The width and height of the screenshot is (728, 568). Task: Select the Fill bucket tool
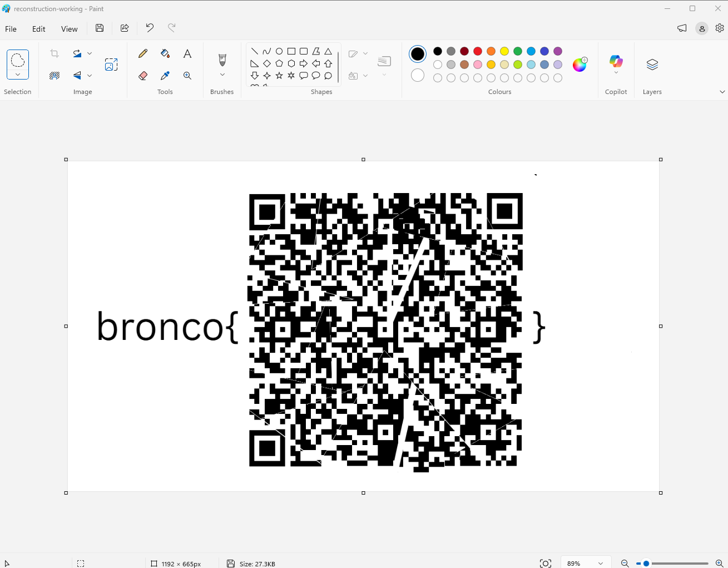pyautogui.click(x=165, y=53)
